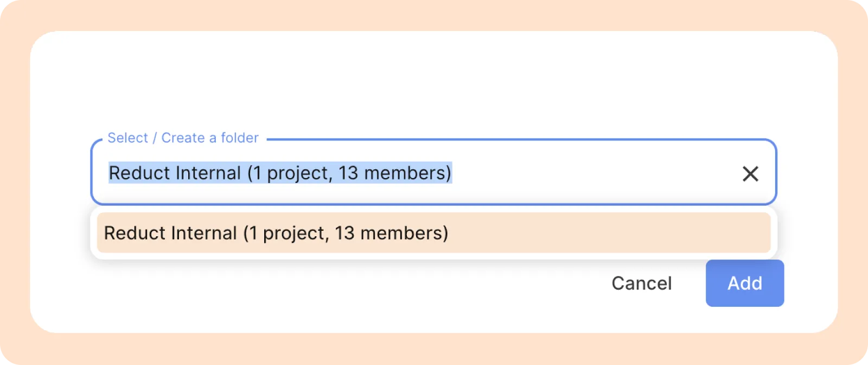Cancel the folder dialog

click(x=641, y=283)
